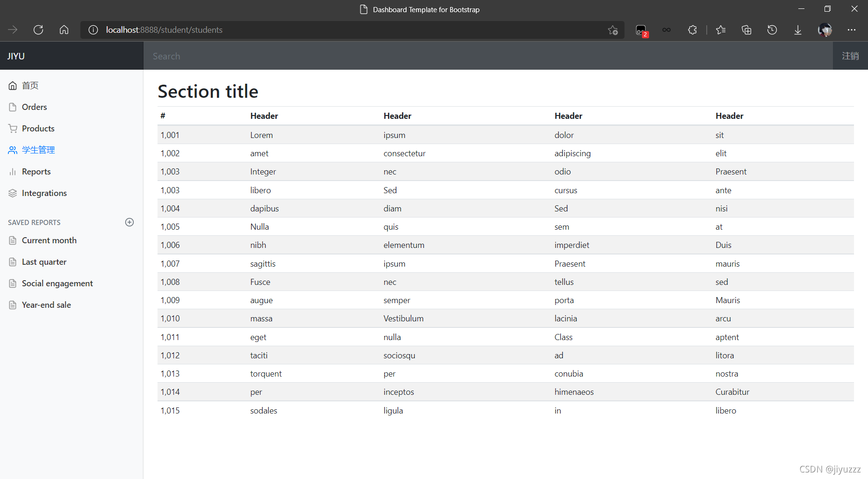
Task: Click the file icon beside Orders
Action: (x=13, y=107)
